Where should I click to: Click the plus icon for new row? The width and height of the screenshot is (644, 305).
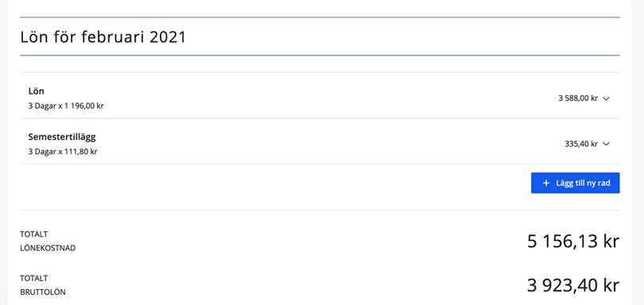[546, 183]
